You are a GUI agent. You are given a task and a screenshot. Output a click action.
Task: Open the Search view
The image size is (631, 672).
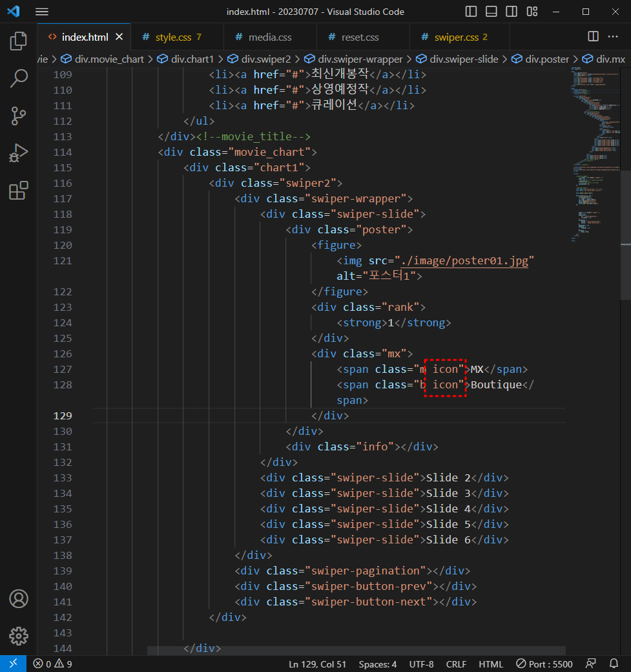19,78
